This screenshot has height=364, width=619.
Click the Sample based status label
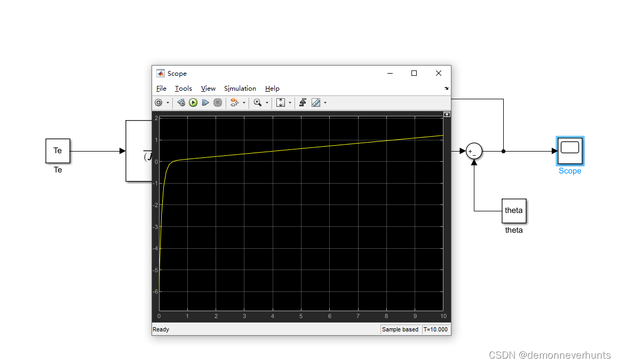tap(400, 329)
